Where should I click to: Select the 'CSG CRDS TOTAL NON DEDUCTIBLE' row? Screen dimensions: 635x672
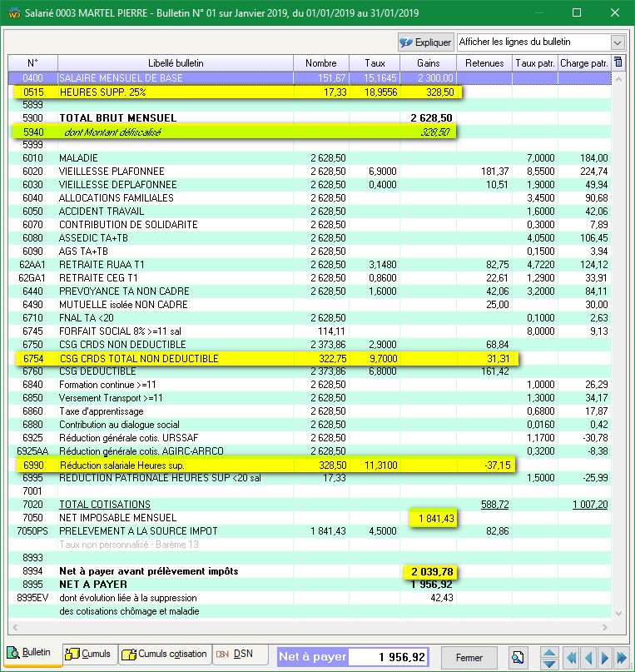tap(310, 359)
